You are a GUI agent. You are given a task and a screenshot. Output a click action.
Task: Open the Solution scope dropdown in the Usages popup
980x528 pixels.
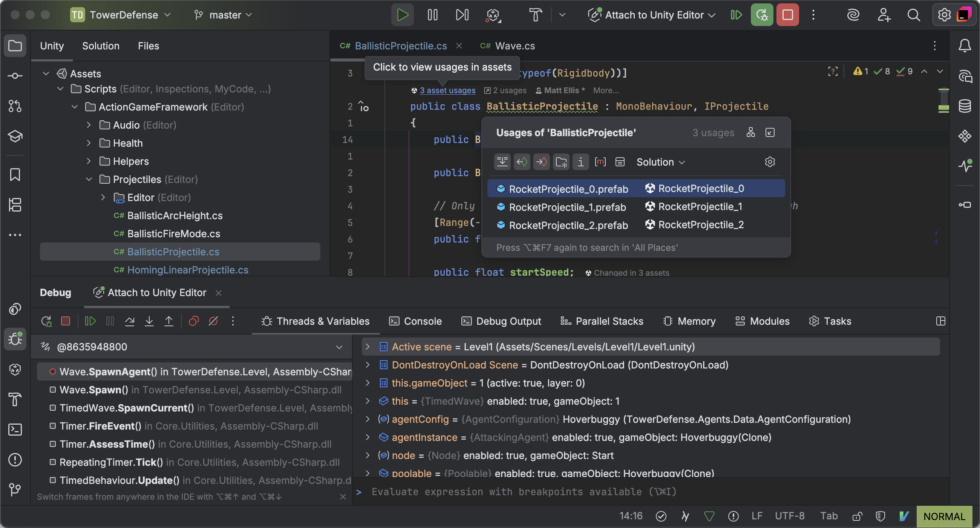coord(660,162)
